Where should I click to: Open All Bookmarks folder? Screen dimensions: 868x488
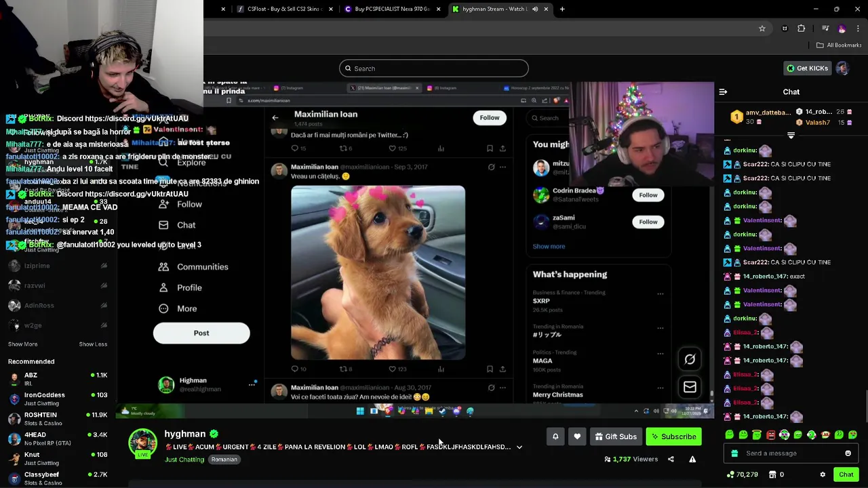839,45
